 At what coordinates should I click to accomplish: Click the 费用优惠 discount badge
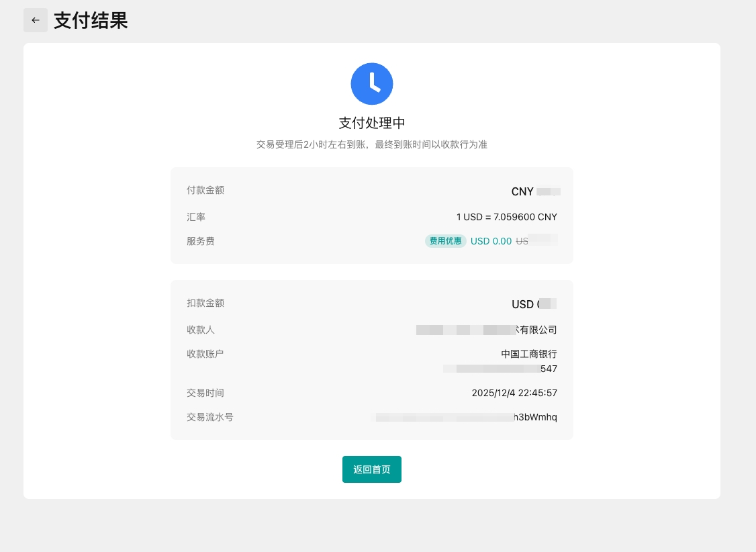pos(445,241)
